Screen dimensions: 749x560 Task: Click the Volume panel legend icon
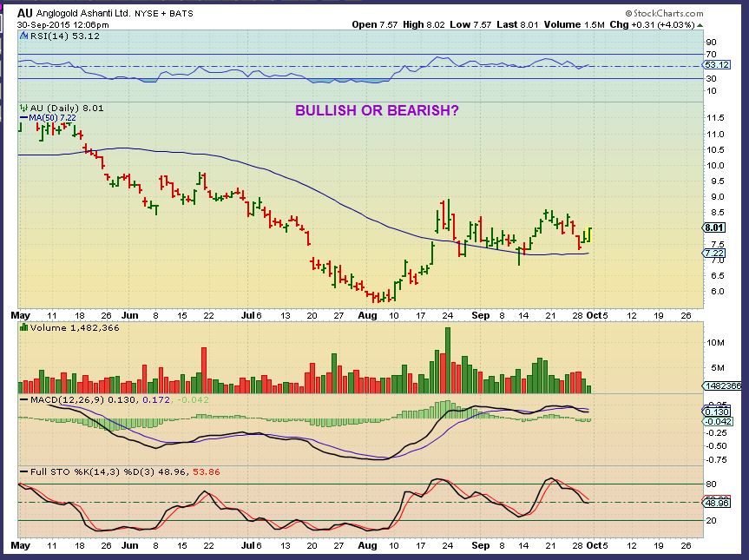(x=23, y=328)
